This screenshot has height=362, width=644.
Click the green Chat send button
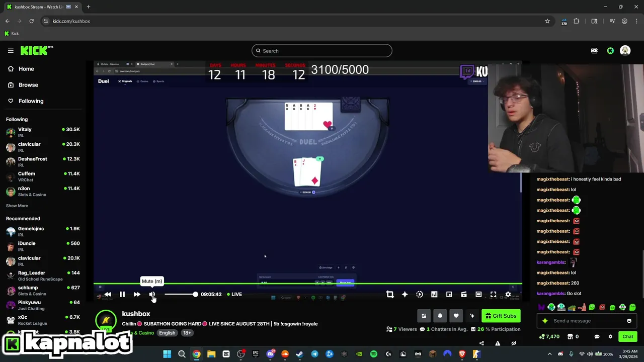tap(628, 336)
